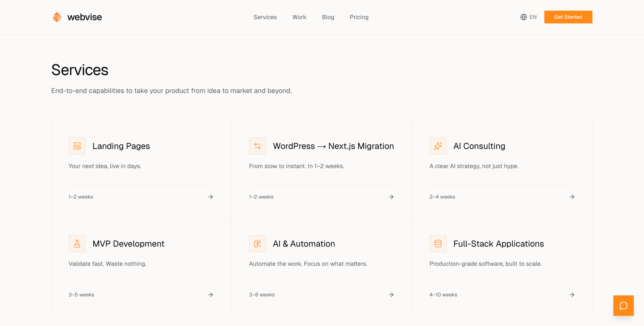Click the arrow on AI Consulting card
This screenshot has width=644, height=326.
pos(572,197)
